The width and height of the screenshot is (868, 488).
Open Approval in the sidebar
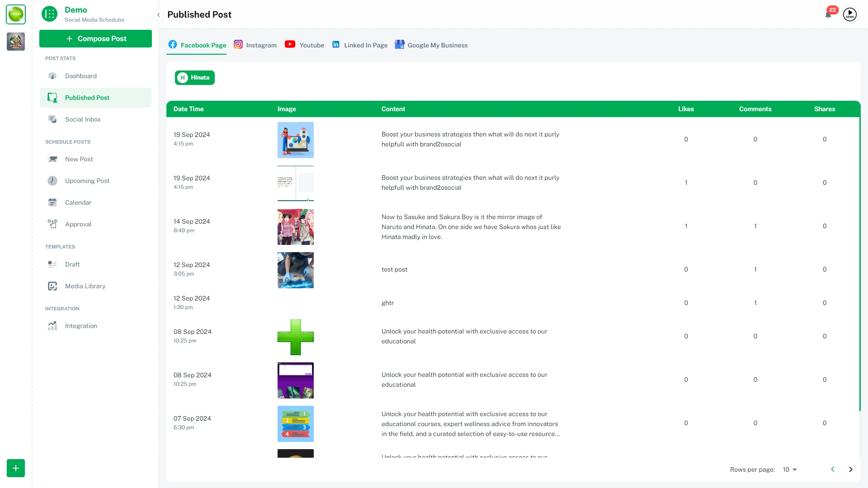point(95,224)
